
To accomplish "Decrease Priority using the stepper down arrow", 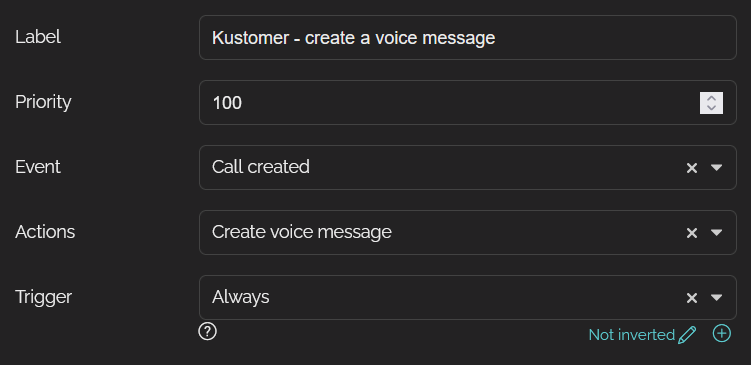I will pos(711,108).
